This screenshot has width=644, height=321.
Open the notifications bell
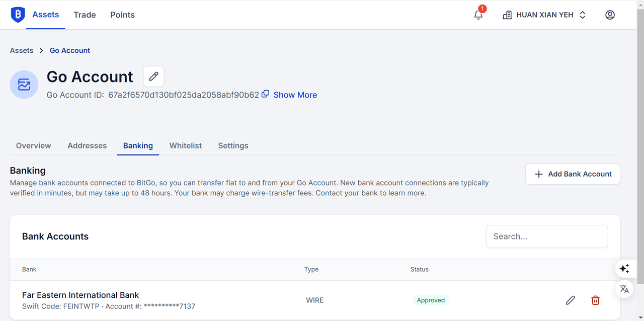[x=478, y=15]
